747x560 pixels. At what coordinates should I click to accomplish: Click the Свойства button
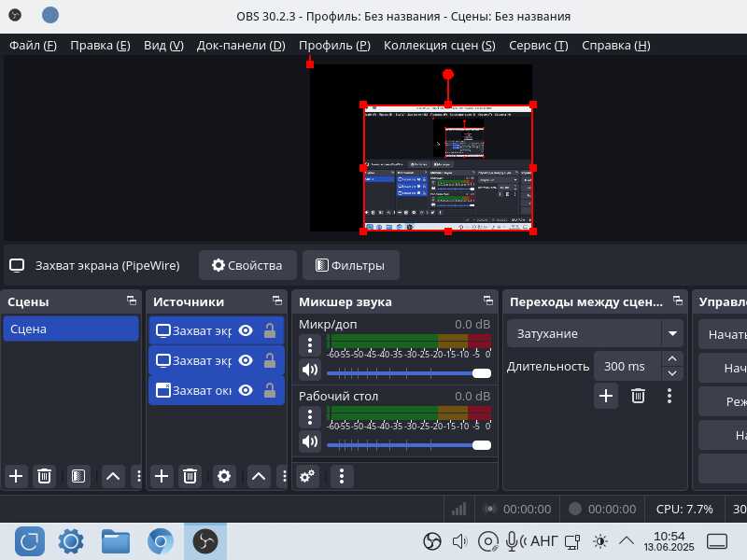[x=247, y=265]
